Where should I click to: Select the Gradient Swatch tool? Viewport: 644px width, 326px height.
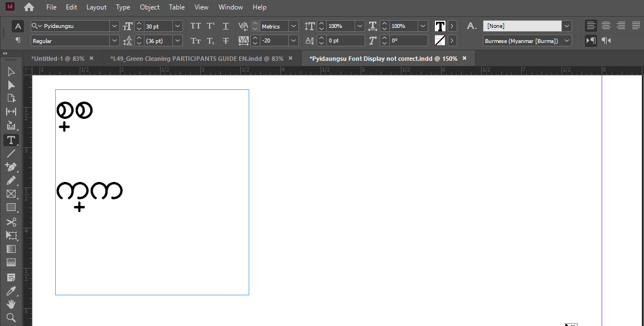click(11, 249)
